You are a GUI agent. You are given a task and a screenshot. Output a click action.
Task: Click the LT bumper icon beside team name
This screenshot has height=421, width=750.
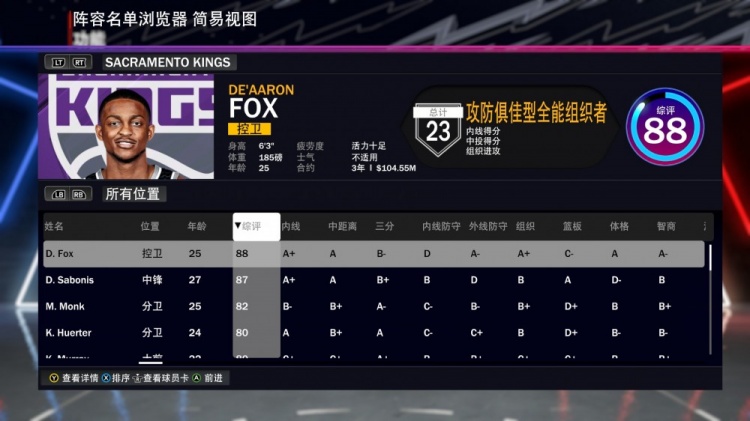coord(58,63)
